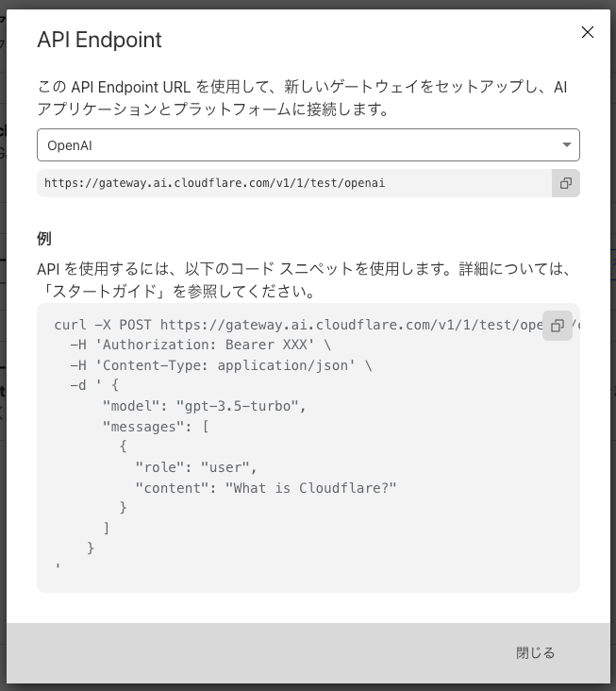The width and height of the screenshot is (616, 691).
Task: Click the Authorization: Bearer XXX line
Action: (201, 345)
